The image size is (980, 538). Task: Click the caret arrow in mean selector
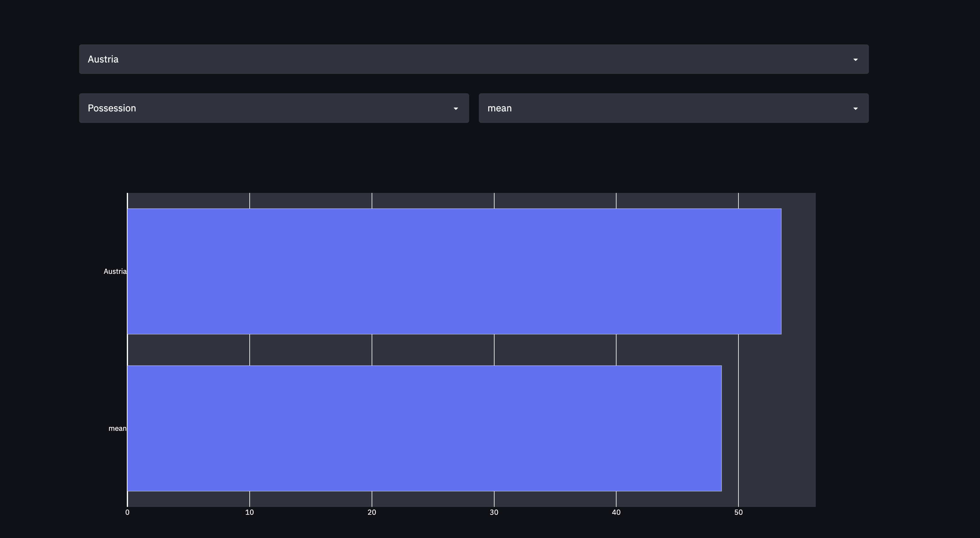855,109
